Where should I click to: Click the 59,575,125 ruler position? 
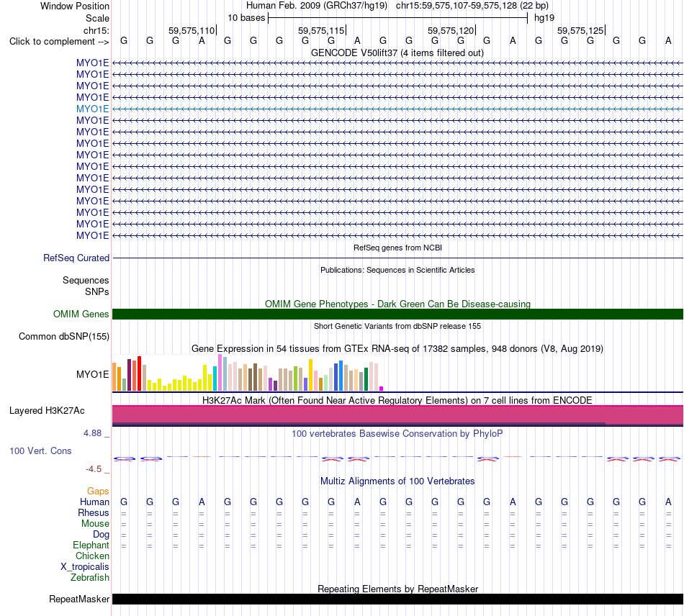point(580,30)
